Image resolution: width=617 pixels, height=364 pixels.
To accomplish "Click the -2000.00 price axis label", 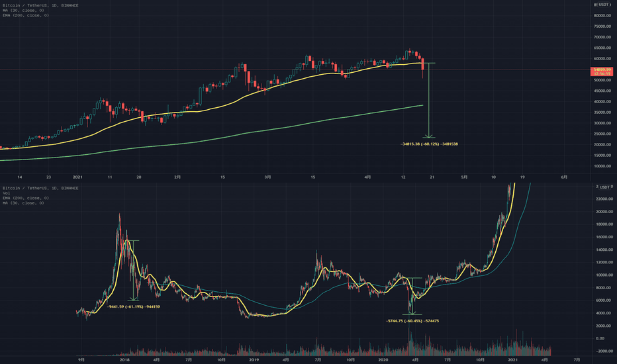I will click(x=604, y=351).
